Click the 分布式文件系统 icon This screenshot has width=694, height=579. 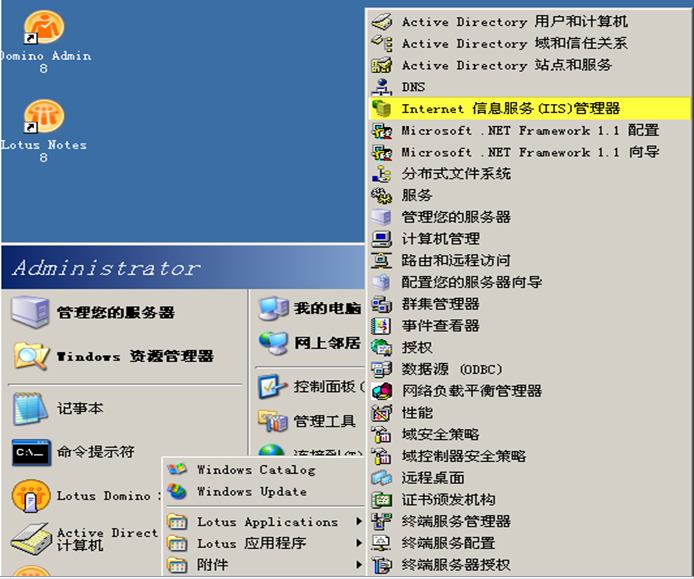pyautogui.click(x=382, y=174)
